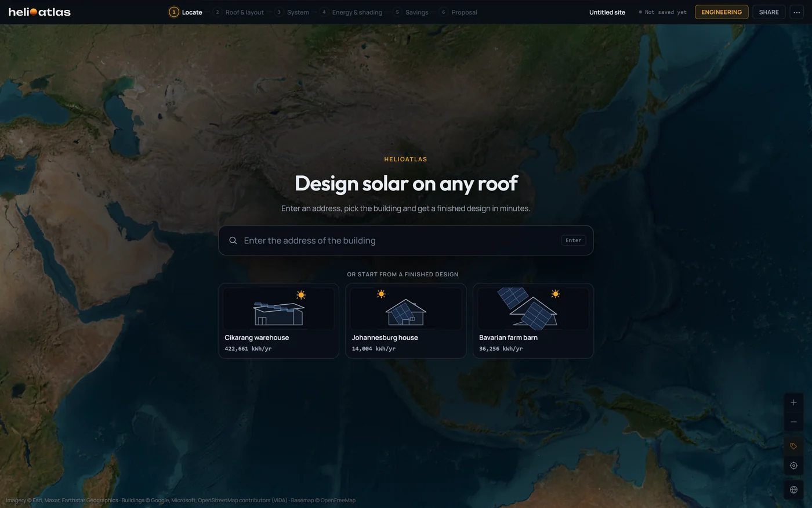
Task: Go to Energy & shading step
Action: 351,12
